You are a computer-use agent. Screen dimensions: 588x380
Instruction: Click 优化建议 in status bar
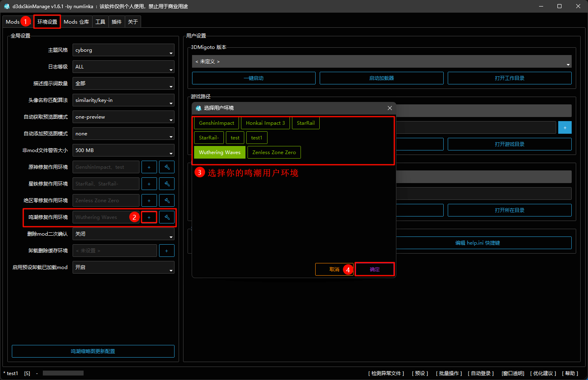point(543,373)
